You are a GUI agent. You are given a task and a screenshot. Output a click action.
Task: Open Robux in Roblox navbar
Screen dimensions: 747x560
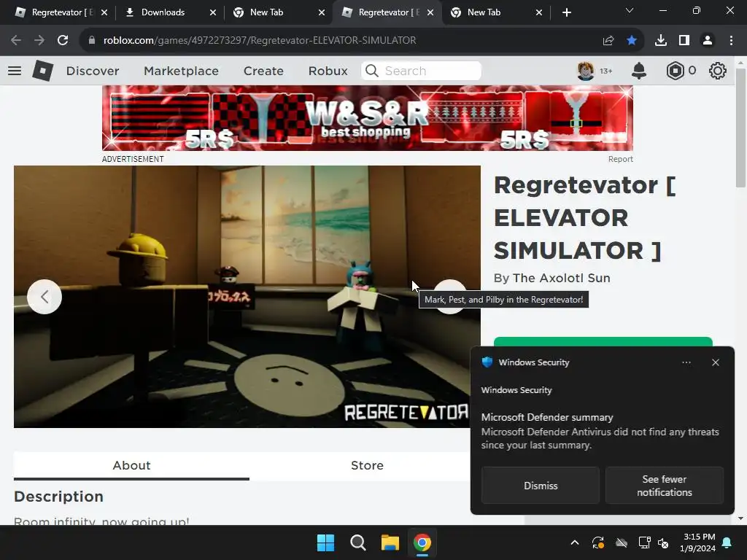click(328, 71)
